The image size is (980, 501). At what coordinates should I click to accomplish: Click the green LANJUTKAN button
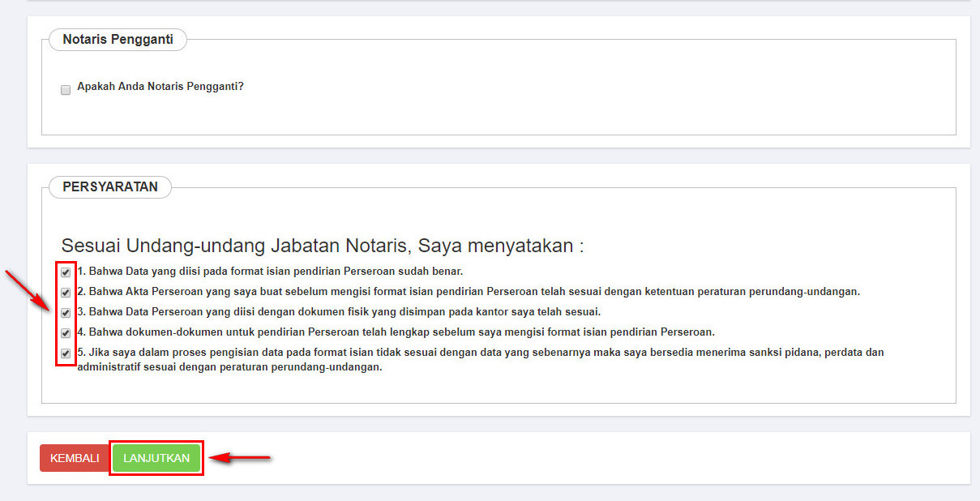click(x=156, y=458)
